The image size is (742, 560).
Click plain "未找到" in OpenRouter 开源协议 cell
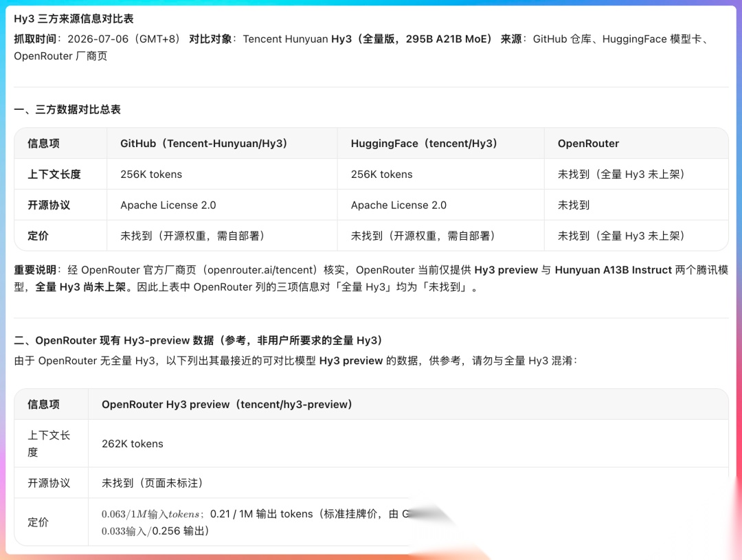click(x=574, y=205)
